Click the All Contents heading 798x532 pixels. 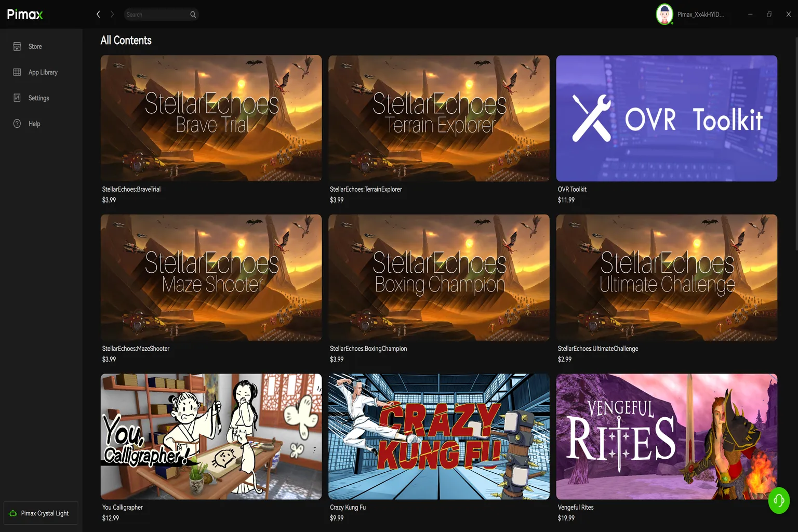pyautogui.click(x=126, y=41)
